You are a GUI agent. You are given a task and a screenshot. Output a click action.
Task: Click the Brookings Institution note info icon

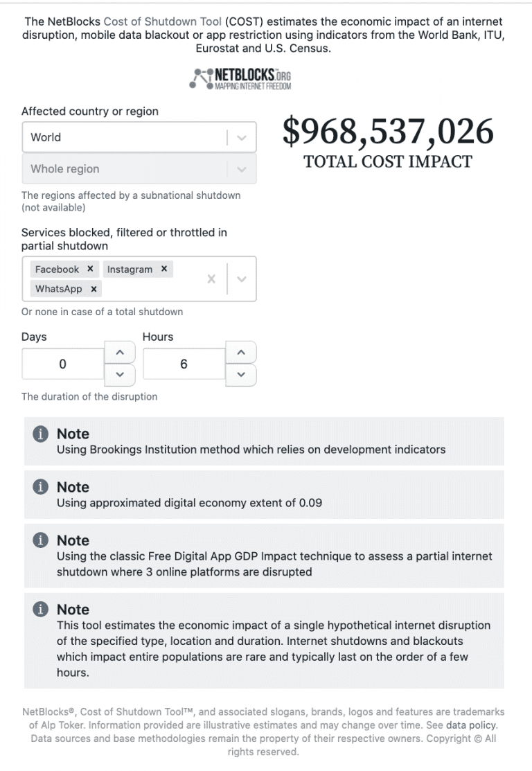[41, 434]
